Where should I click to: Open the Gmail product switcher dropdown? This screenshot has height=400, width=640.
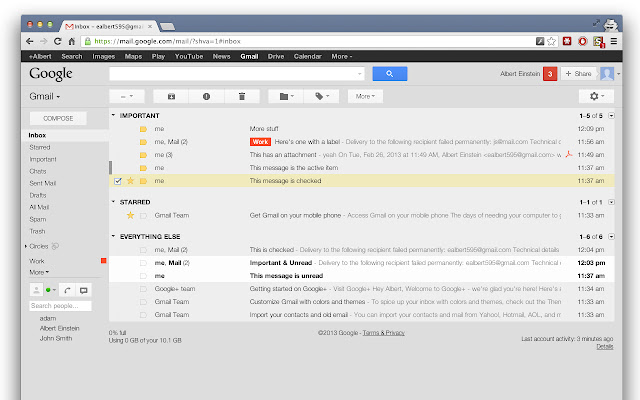click(x=44, y=96)
